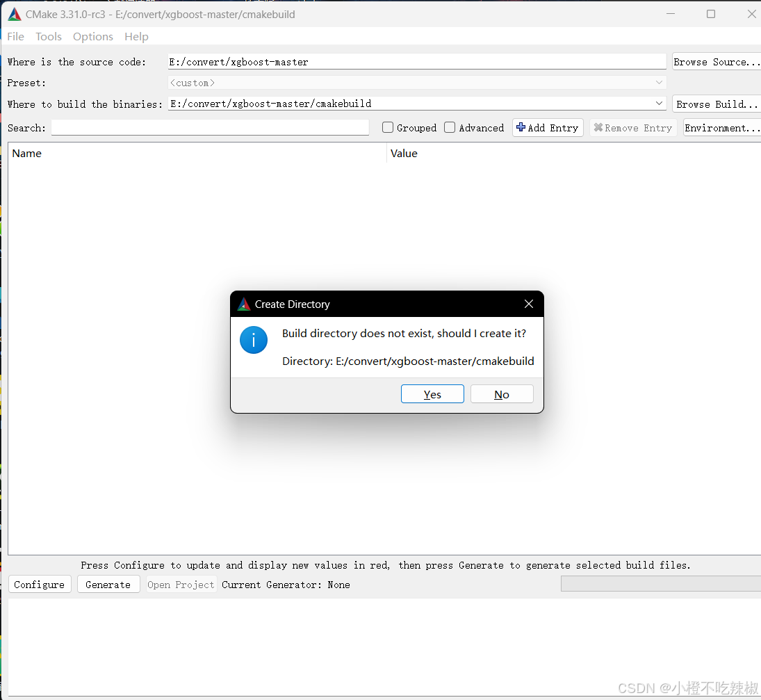761x700 pixels.
Task: Close the CMake main window
Action: click(x=751, y=14)
